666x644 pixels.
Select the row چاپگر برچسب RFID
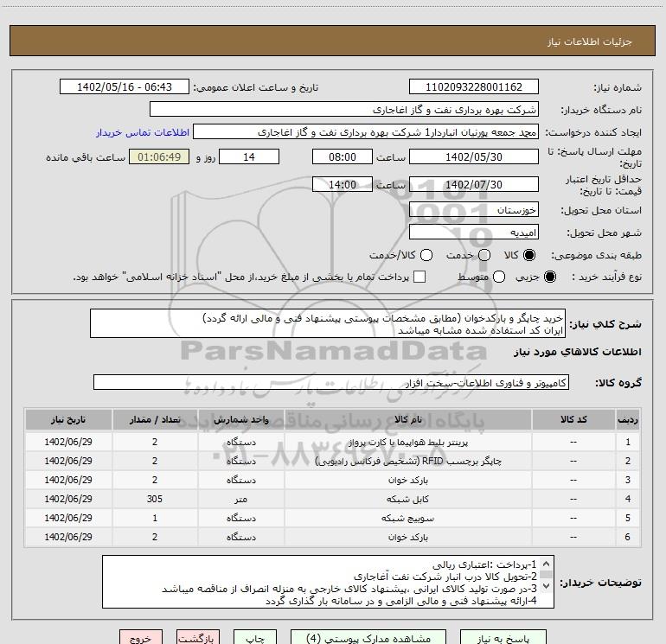[333, 461]
